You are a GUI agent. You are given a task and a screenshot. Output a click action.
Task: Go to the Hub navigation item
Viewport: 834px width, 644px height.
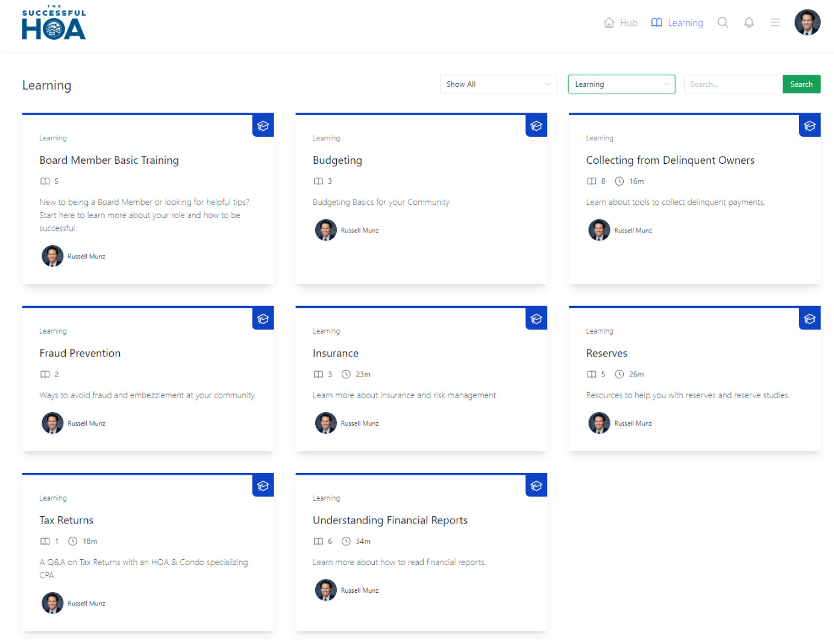[x=621, y=23]
